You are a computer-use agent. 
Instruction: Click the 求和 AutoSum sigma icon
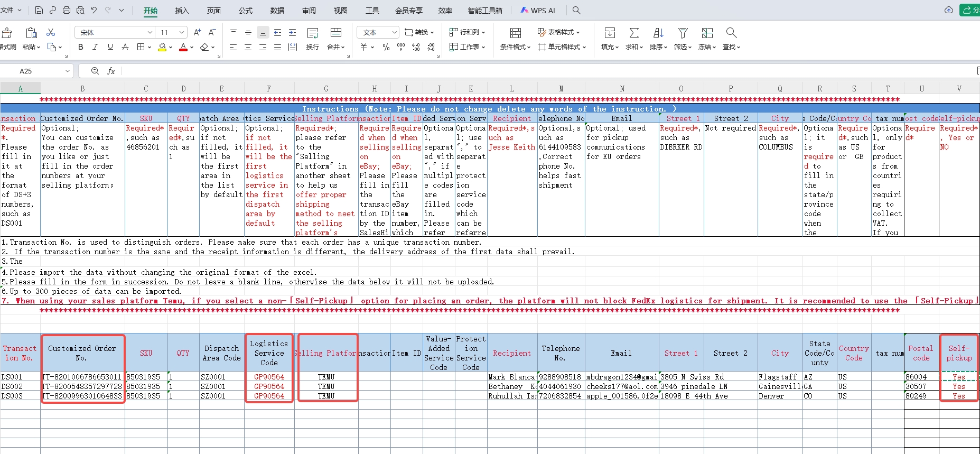point(634,33)
